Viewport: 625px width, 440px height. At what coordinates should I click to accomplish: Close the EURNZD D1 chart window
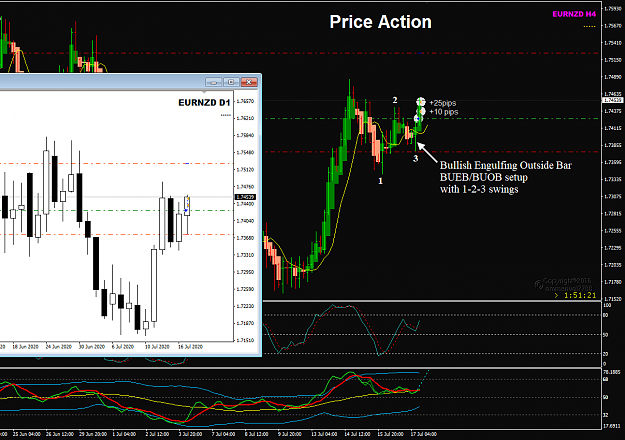click(249, 82)
